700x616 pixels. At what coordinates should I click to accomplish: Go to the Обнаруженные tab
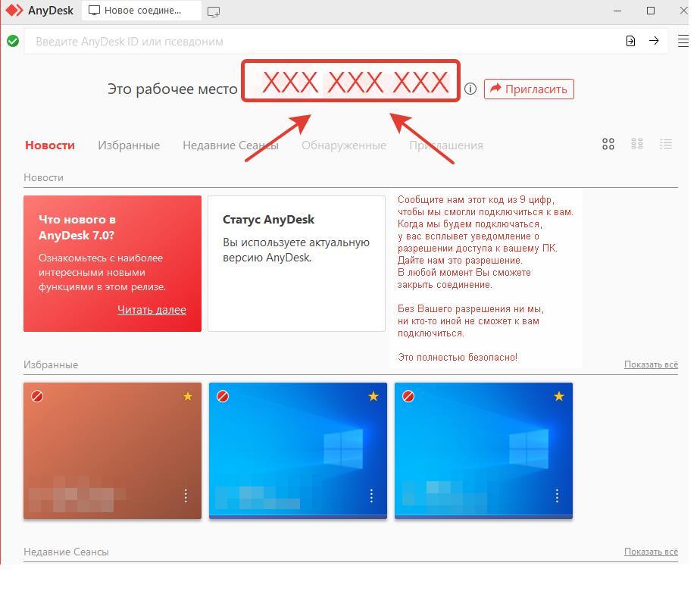click(344, 145)
